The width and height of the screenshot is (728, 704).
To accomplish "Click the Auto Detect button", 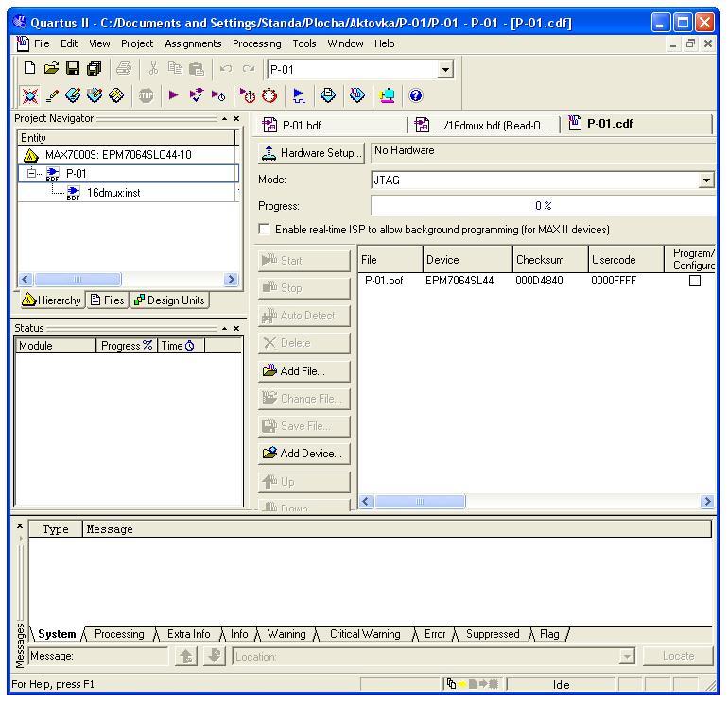I will [303, 316].
